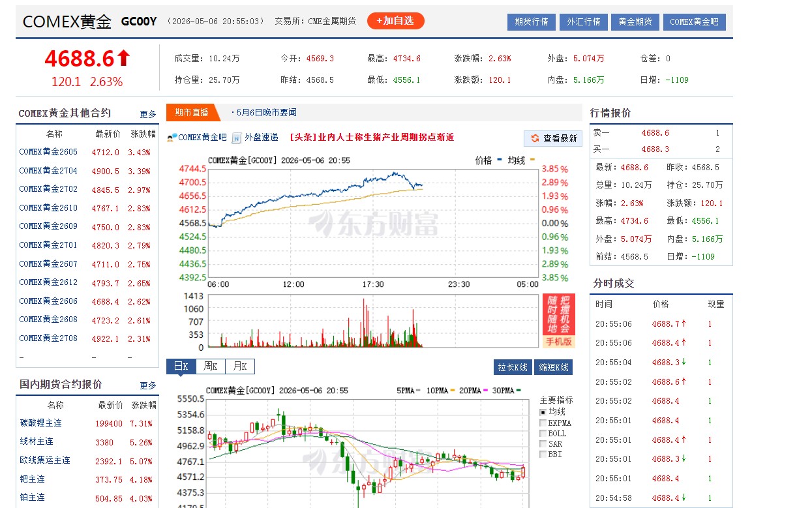Open the 外汇行情 forex quotes page

[583, 22]
